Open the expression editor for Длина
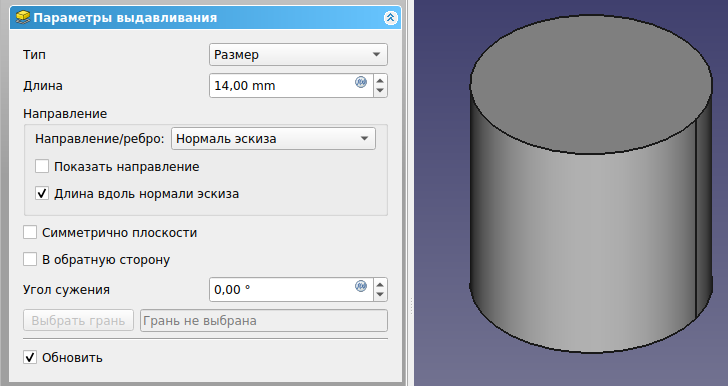This screenshot has height=386, width=728. (361, 82)
